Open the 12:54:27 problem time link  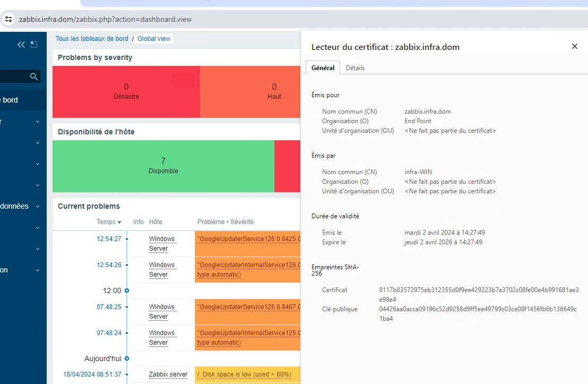(x=109, y=239)
